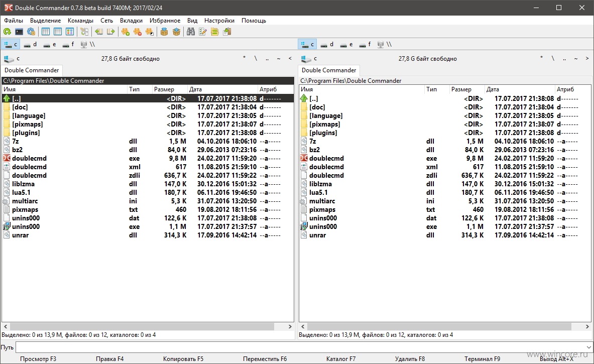
Task: Switch to brief view via toolbar icon
Action: coord(46,32)
